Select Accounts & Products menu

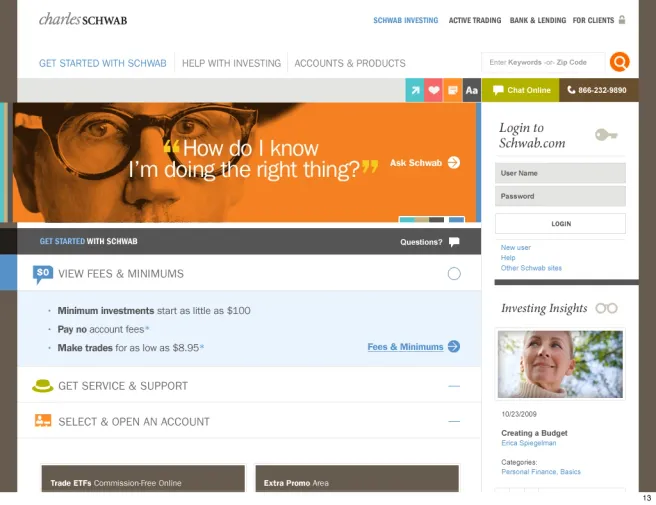click(x=350, y=63)
